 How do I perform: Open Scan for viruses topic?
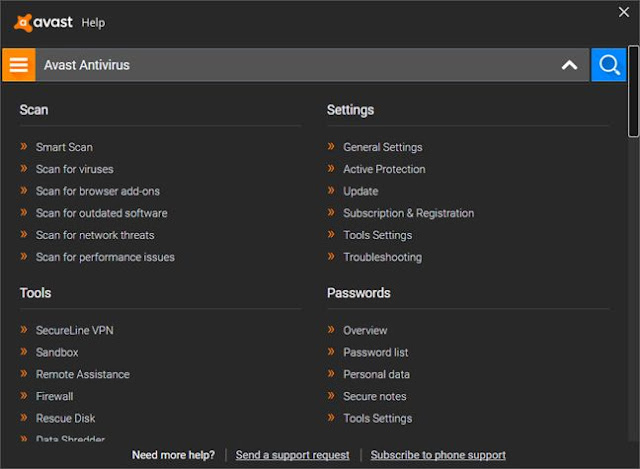tap(74, 169)
